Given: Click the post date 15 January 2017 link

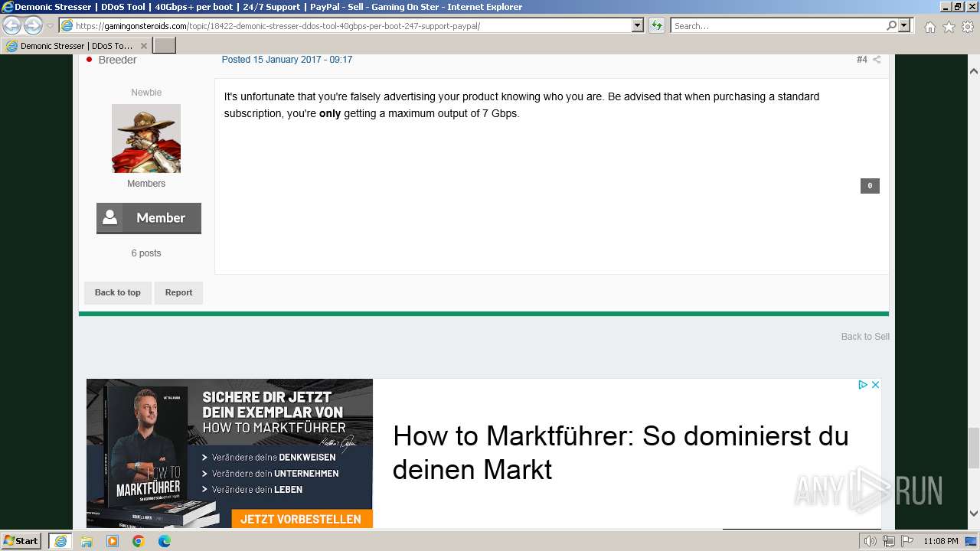Looking at the screenshot, I should (x=287, y=60).
